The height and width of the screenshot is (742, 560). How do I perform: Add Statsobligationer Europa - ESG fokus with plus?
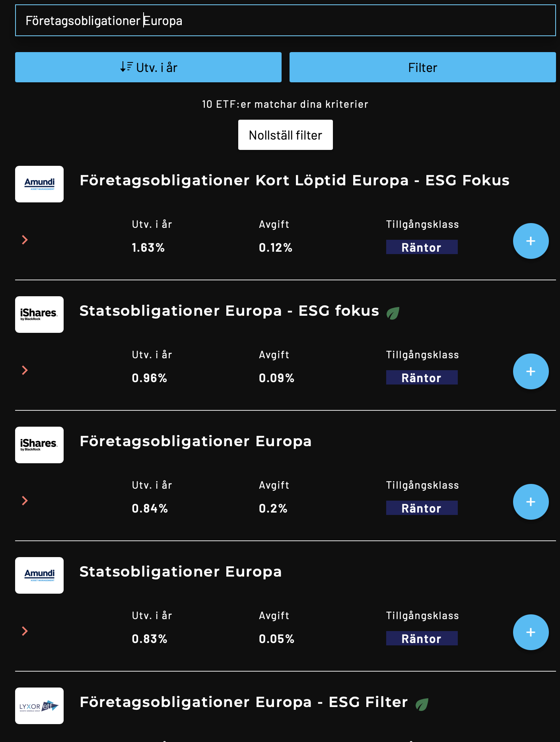point(531,371)
